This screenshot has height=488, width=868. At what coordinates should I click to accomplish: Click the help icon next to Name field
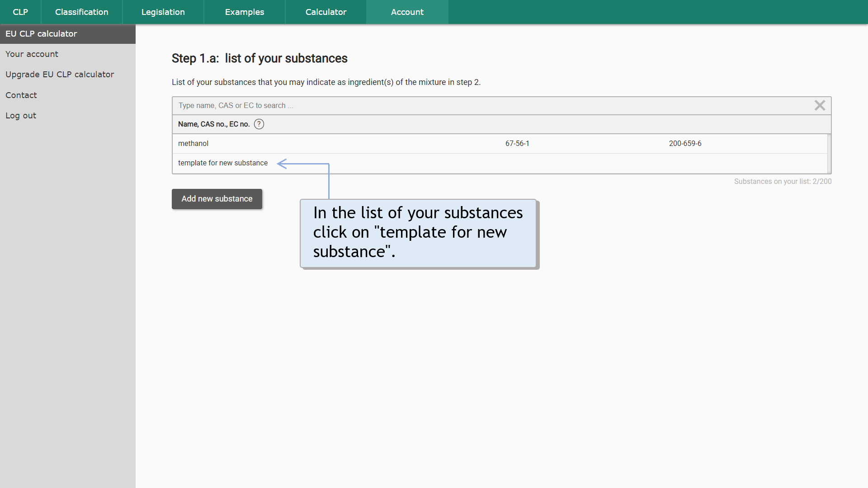point(259,124)
